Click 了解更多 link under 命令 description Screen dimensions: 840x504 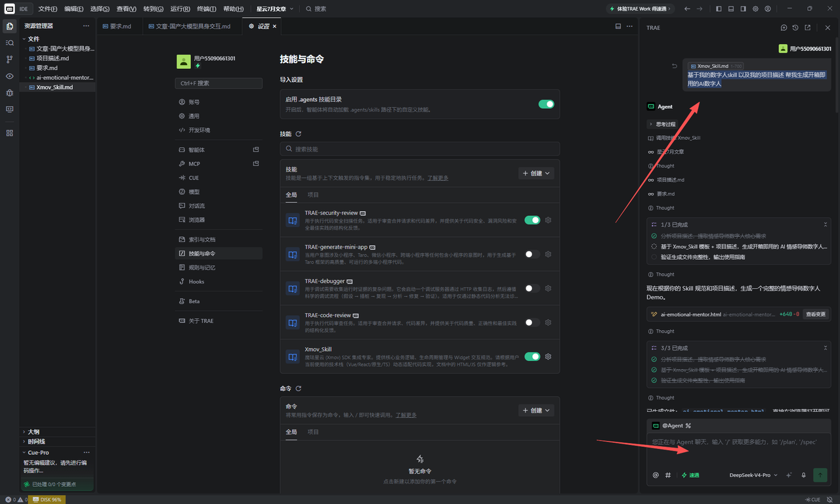pos(406,415)
